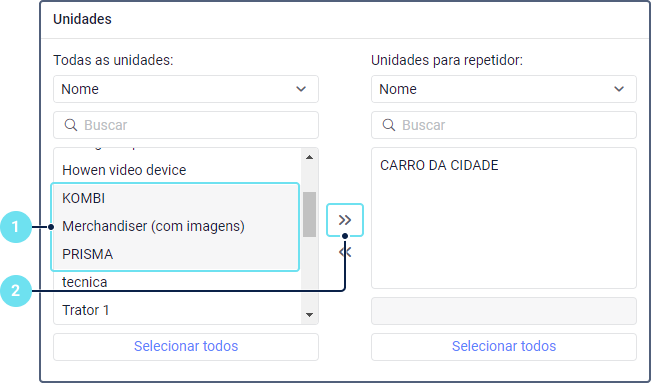Click the search magnifier in the right Buscar field

[389, 125]
